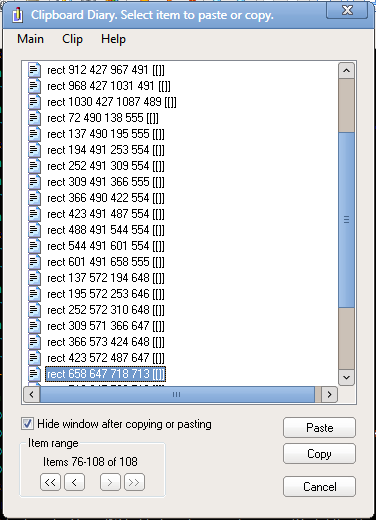Image resolution: width=376 pixels, height=520 pixels.
Task: Open the Help menu
Action: 113,39
